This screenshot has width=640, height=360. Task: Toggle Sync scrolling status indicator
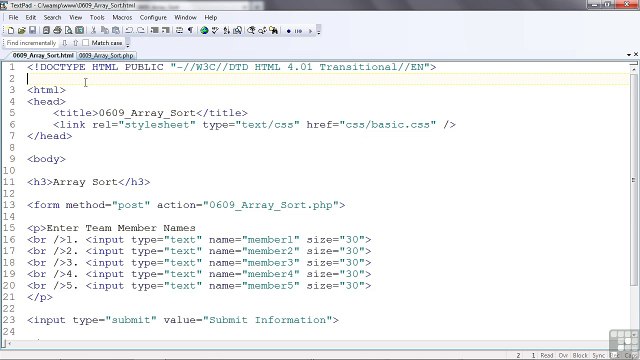point(598,356)
